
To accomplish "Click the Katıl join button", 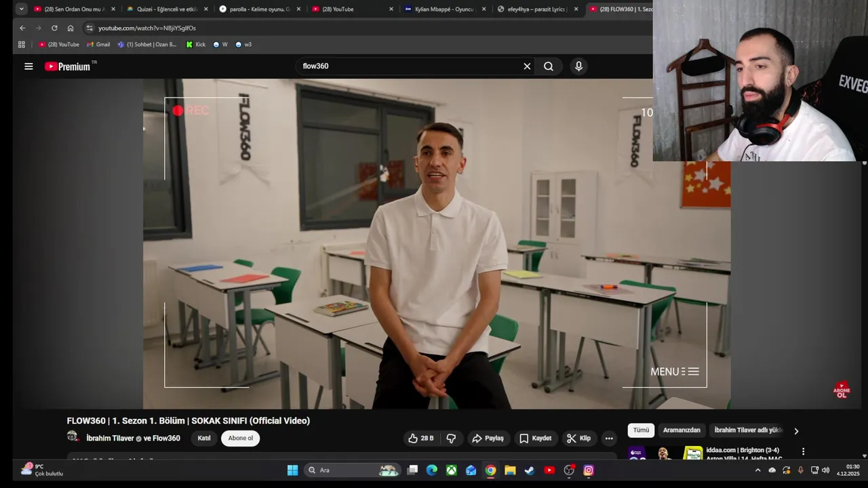I will (204, 439).
